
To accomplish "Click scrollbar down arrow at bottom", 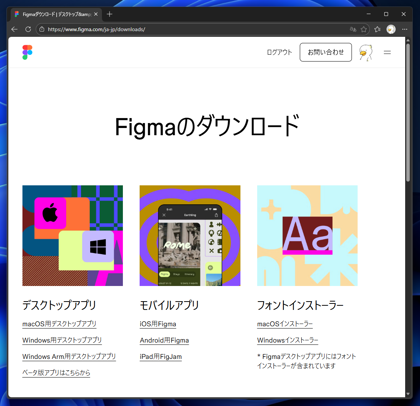I will 408,394.
